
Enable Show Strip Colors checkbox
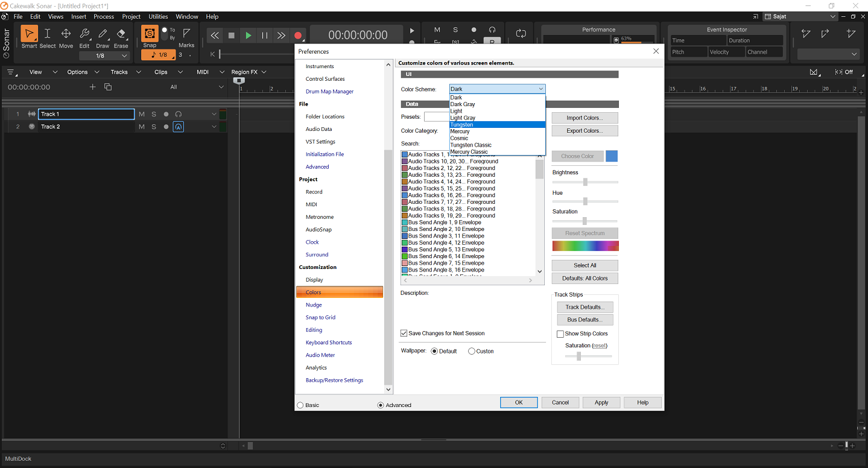[560, 334]
